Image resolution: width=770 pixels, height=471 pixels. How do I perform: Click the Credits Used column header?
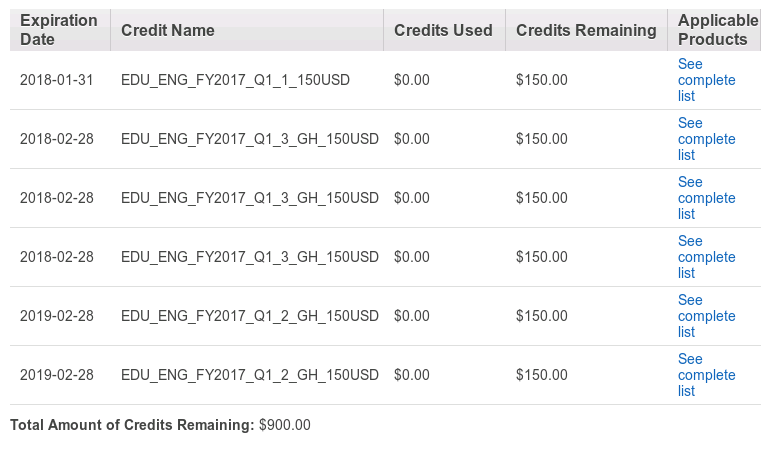pyautogui.click(x=443, y=30)
